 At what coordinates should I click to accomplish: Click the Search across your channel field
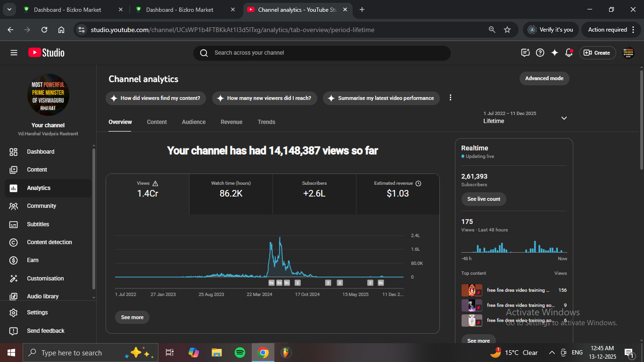[322, 53]
